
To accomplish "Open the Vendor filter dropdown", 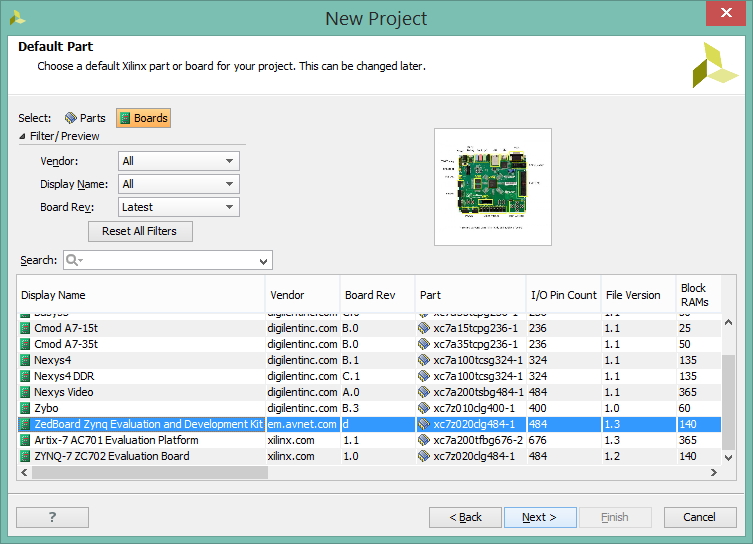I will [179, 161].
